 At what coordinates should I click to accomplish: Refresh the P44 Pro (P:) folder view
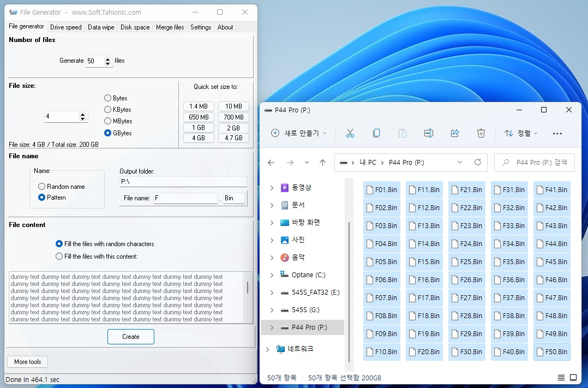click(478, 162)
